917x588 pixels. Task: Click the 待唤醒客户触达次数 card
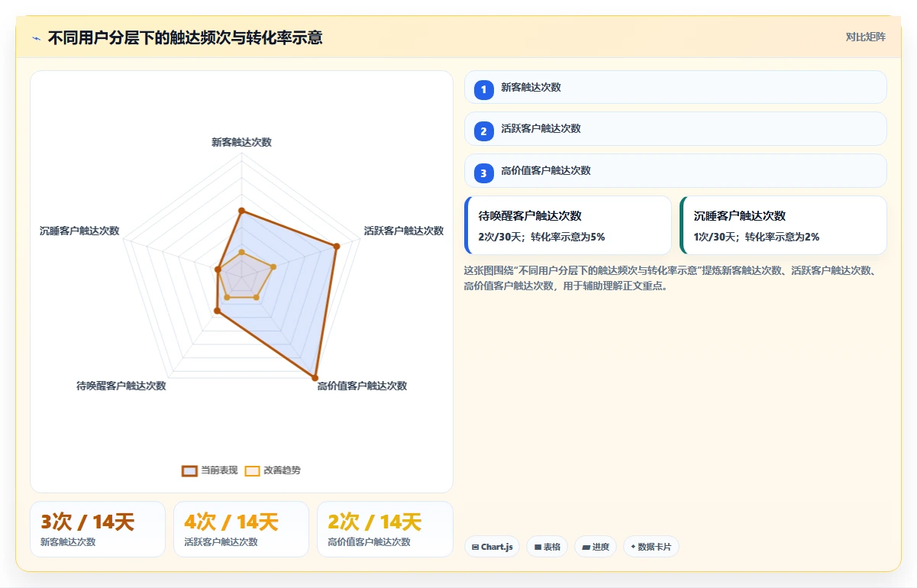pos(568,225)
